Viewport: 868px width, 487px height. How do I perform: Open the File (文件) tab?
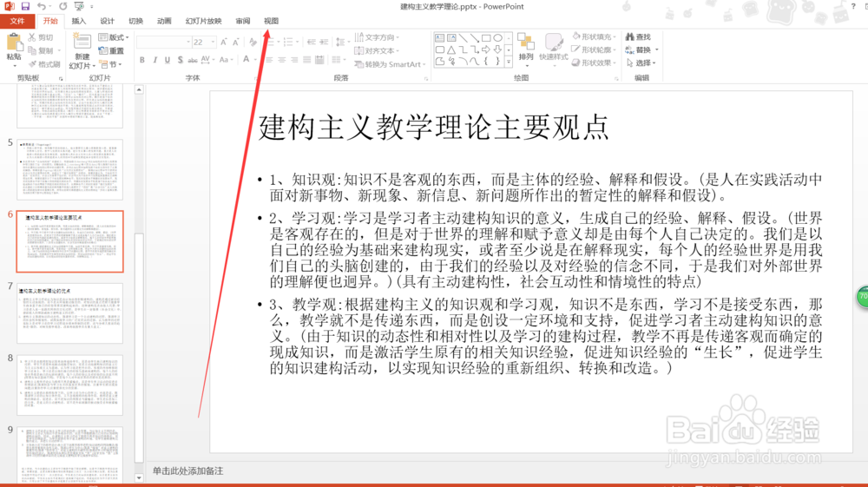click(17, 21)
